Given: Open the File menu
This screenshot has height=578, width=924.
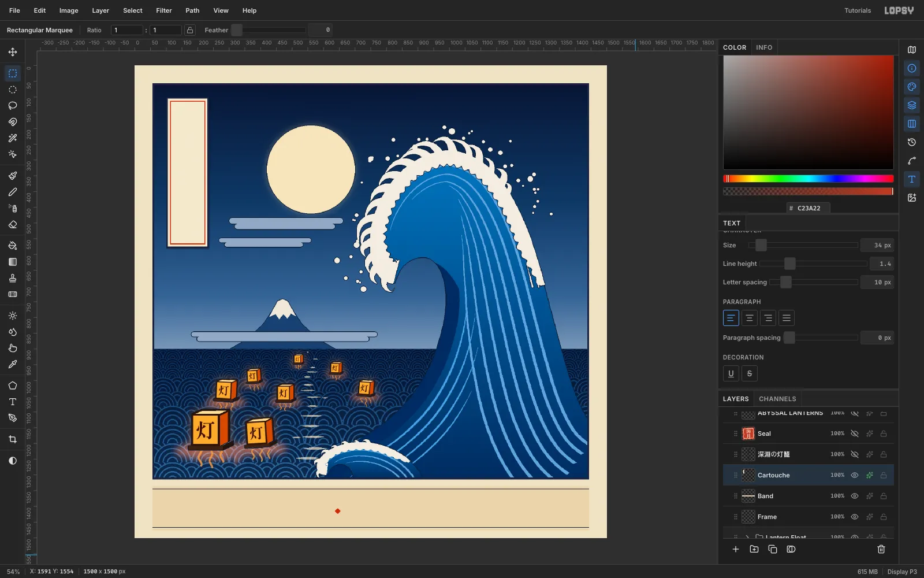Looking at the screenshot, I should click(x=14, y=10).
